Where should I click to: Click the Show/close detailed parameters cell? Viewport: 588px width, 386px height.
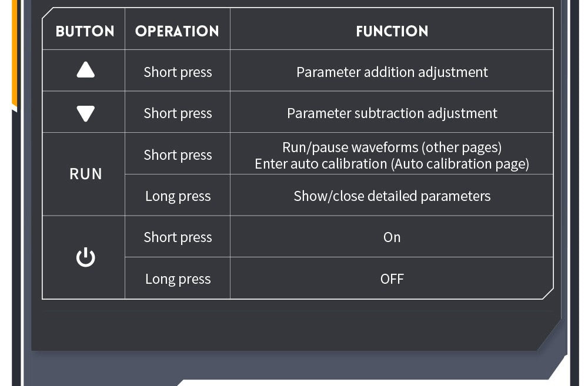click(392, 196)
